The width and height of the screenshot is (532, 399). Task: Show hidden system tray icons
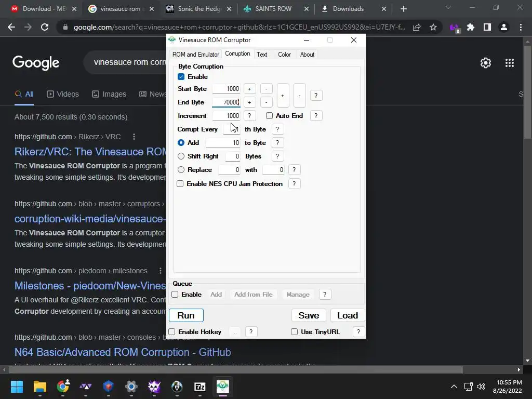tap(454, 387)
